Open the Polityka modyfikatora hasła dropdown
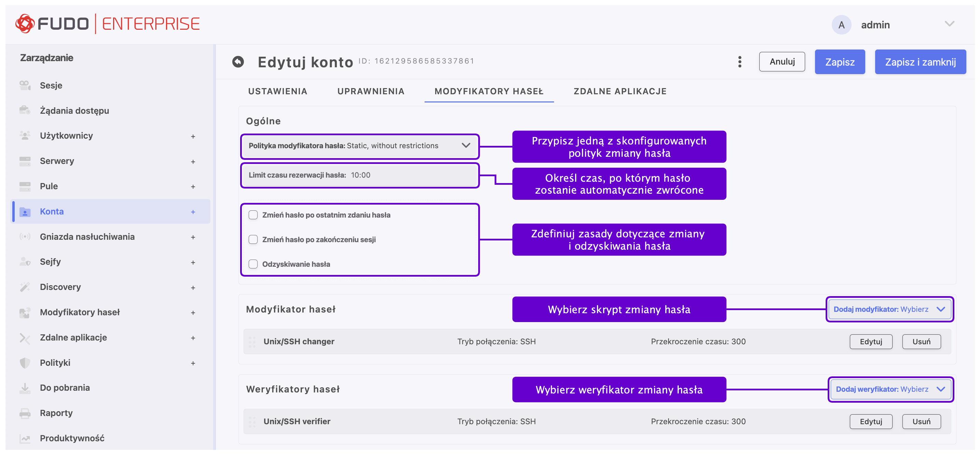The height and width of the screenshot is (458, 980). 359,146
